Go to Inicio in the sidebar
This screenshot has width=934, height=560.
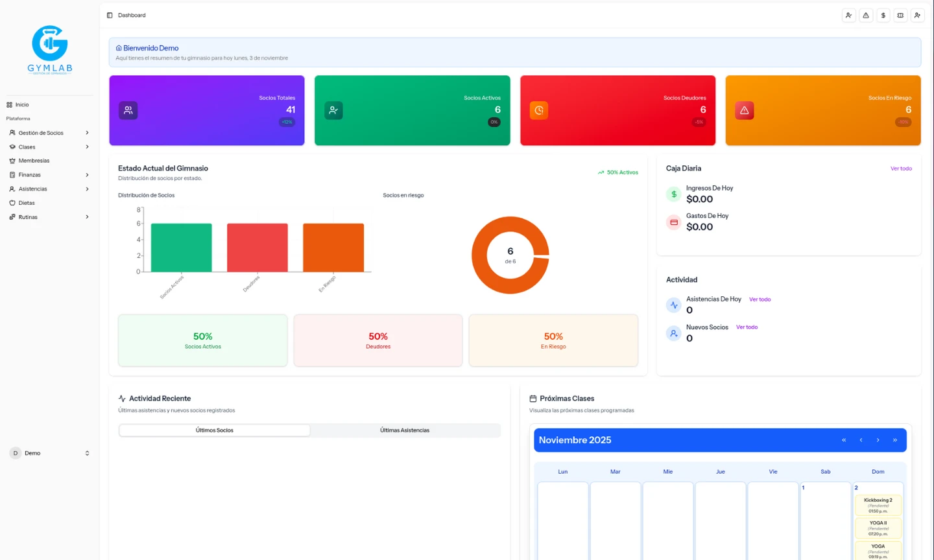click(22, 104)
